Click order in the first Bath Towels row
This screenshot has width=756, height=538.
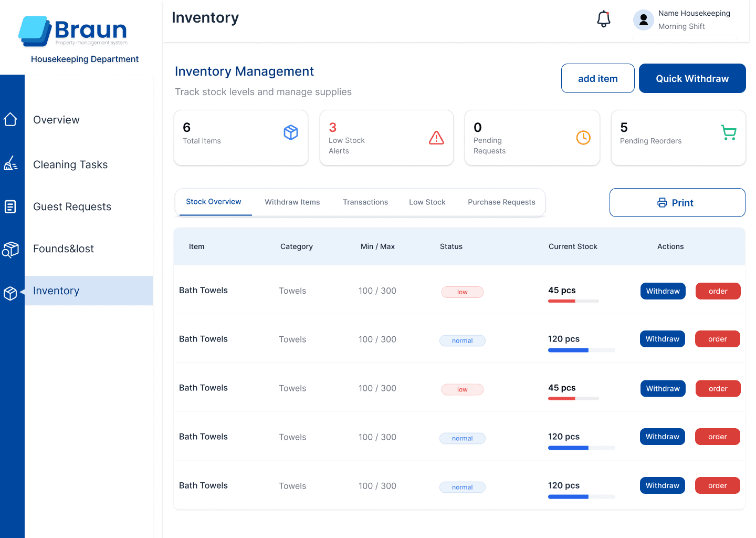(718, 291)
